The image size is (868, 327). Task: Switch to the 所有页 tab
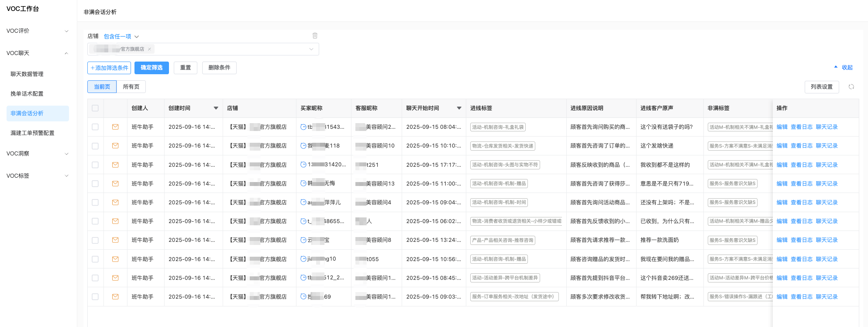(131, 87)
